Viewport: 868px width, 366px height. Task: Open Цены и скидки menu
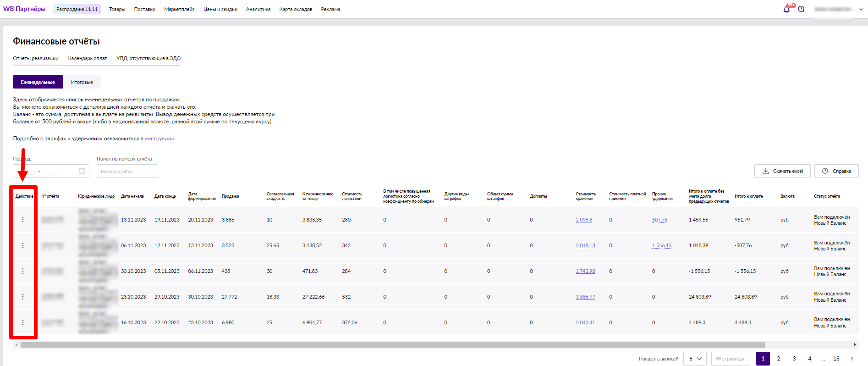220,9
